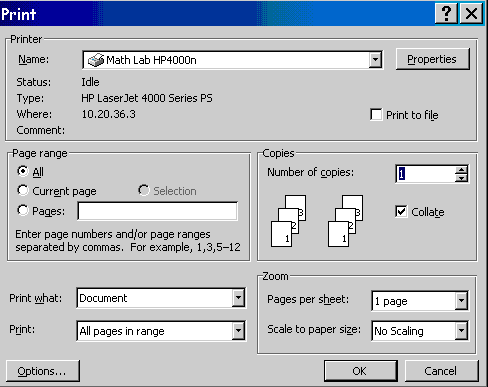
Task: Click the 'Idle' status text
Action: 90,82
